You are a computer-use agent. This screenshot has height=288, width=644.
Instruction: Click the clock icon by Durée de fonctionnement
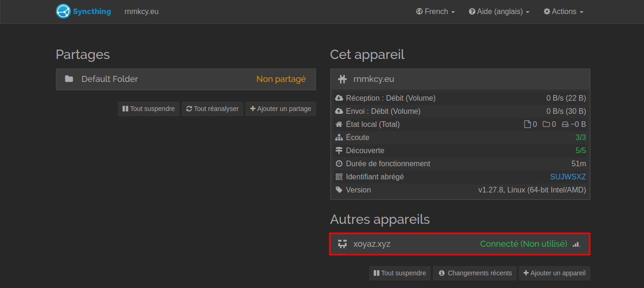pos(339,164)
